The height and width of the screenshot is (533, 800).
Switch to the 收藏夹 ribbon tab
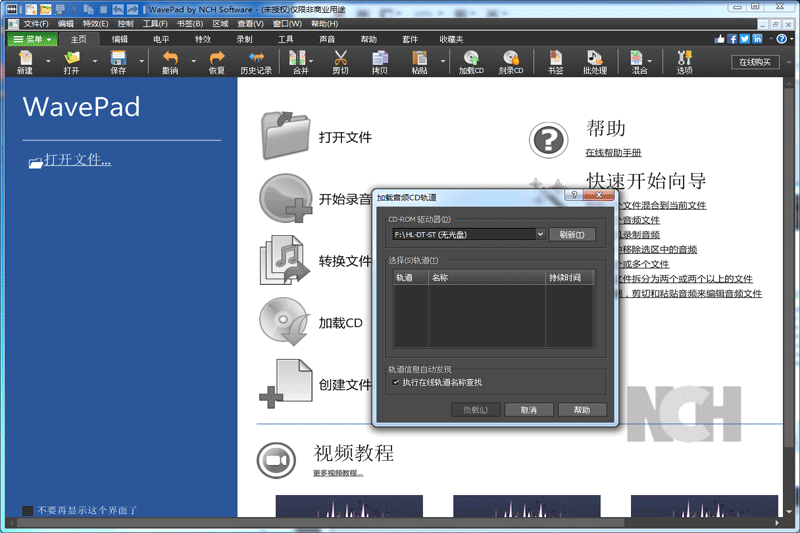452,39
